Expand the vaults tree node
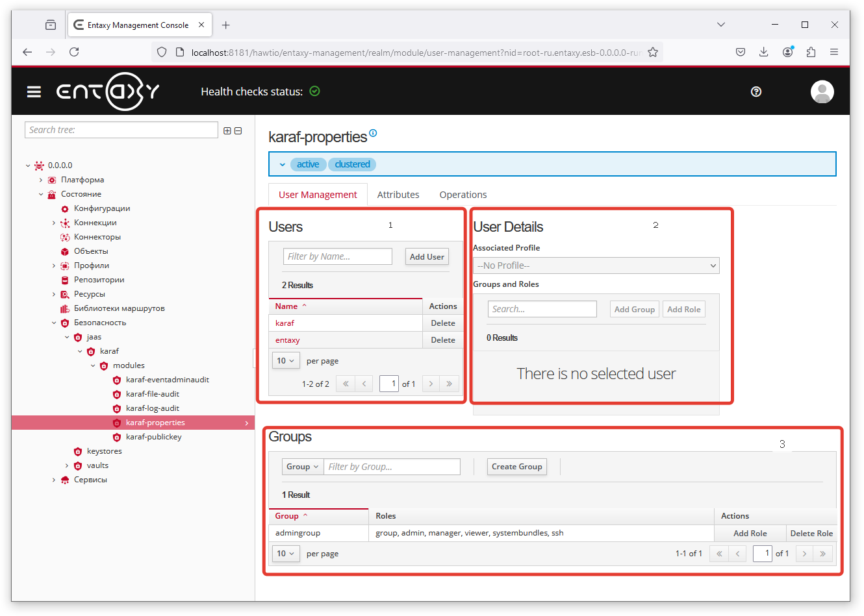Screen dimensions: 864x616 67,465
